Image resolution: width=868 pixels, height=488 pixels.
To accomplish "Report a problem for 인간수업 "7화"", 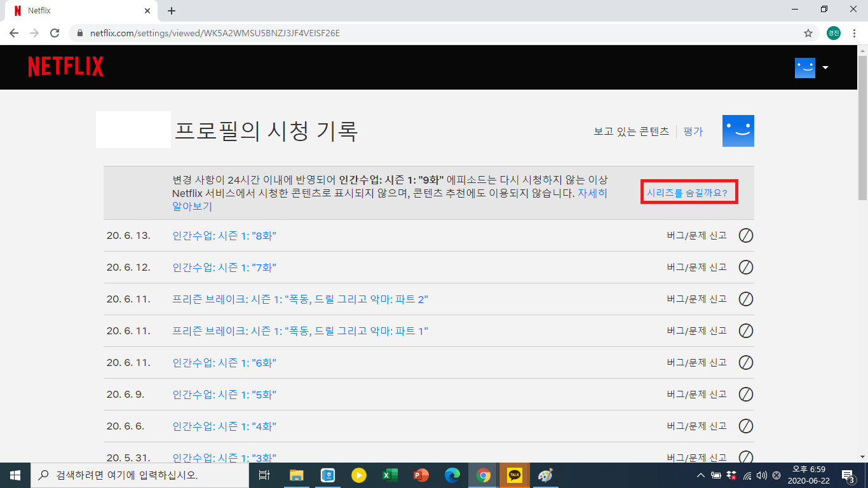I will pyautogui.click(x=696, y=268).
